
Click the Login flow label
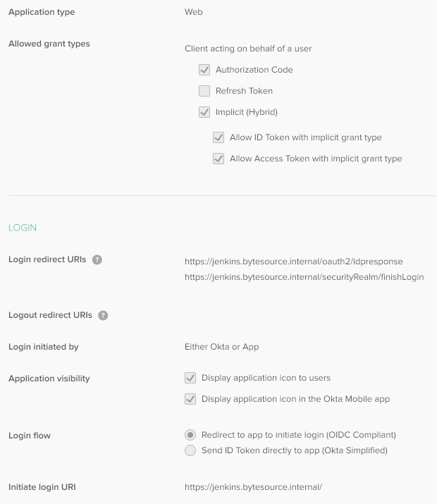[30, 436]
